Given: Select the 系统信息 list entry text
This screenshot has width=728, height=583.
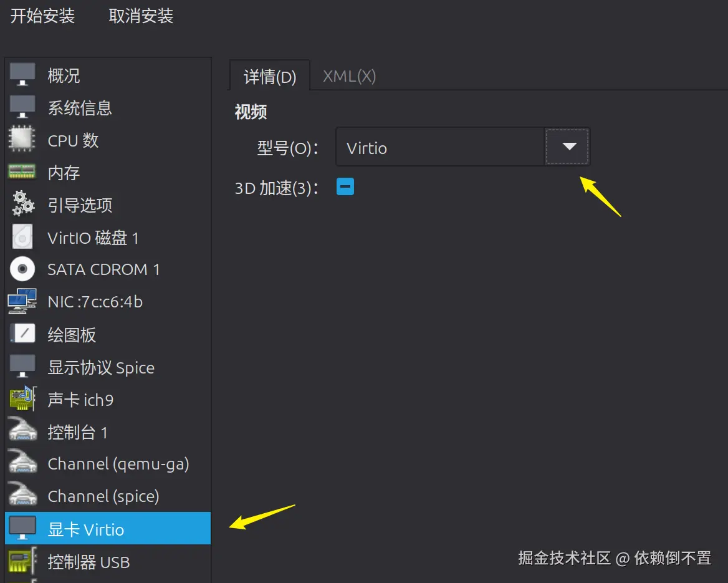Looking at the screenshot, I should 80,108.
